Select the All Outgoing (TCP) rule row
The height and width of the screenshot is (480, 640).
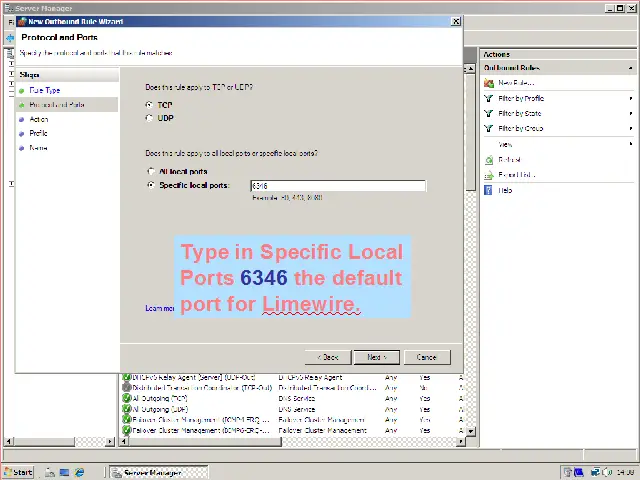click(292, 398)
